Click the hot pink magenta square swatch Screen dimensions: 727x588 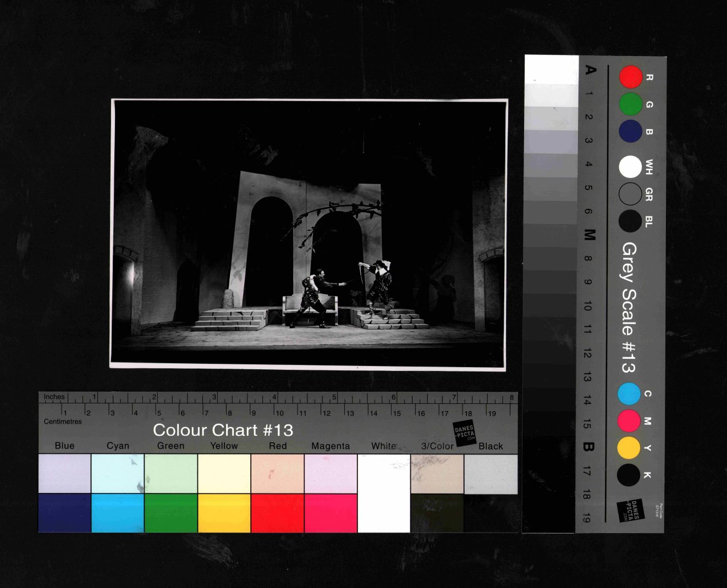click(x=331, y=513)
